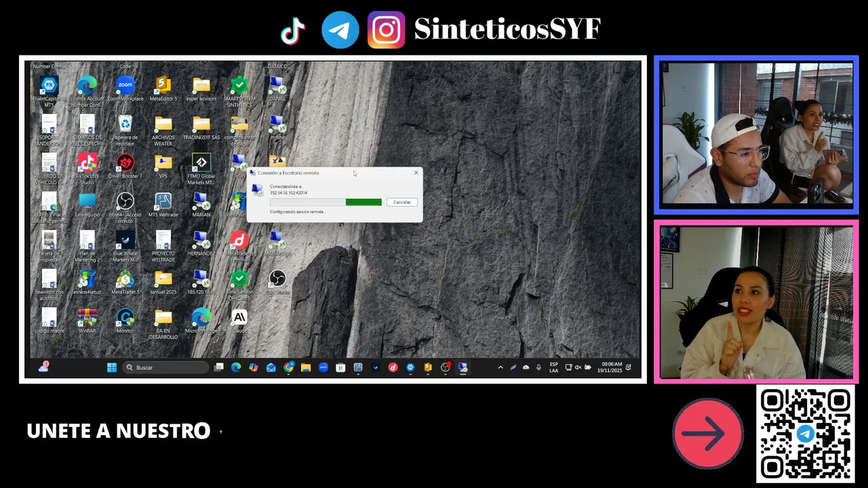This screenshot has height=488, width=868.
Task: Open the comprobantes de pago folder
Action: (239, 130)
